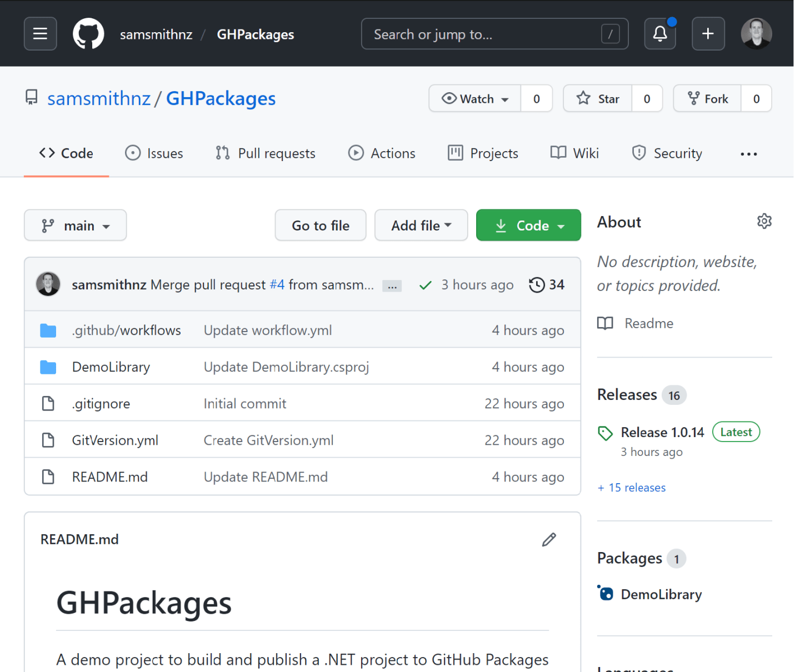Open the more tabs ellipsis menu
This screenshot has height=672, width=800.
pyautogui.click(x=749, y=154)
